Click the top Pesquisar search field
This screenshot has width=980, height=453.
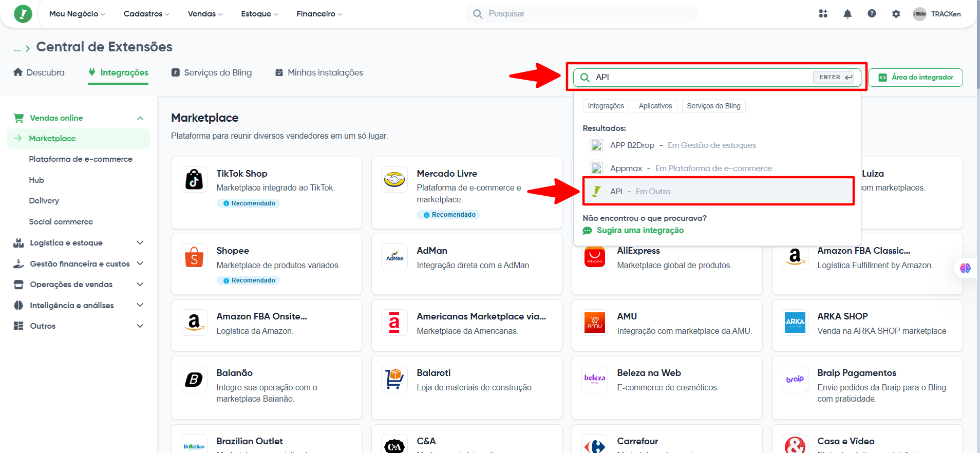click(581, 14)
